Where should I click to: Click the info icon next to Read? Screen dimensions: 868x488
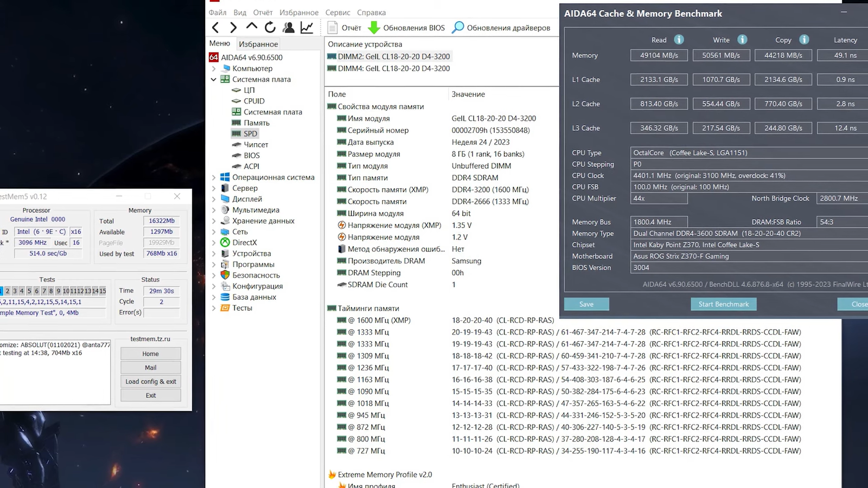[x=679, y=40]
